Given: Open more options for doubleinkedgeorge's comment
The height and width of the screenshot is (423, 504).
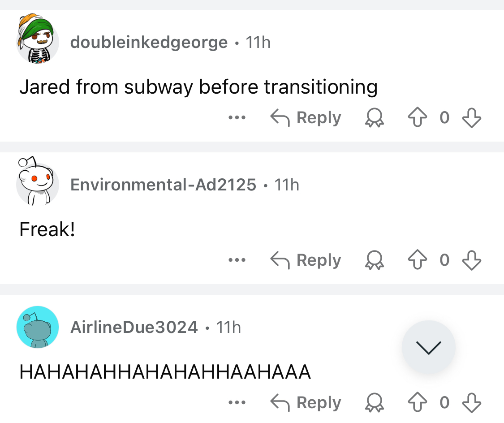Looking at the screenshot, I should 237,118.
